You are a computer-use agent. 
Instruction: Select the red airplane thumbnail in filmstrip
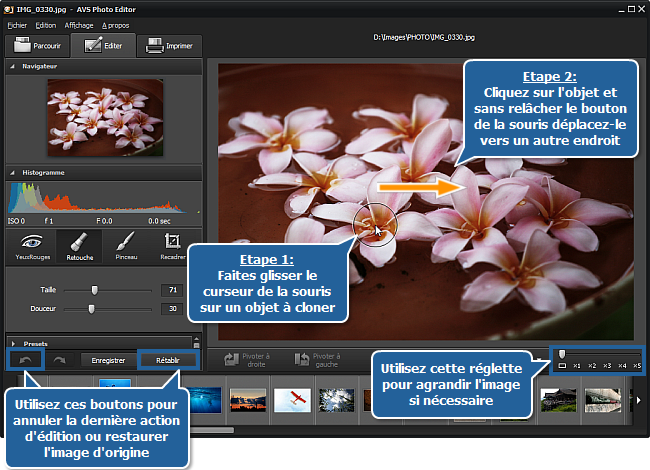tap(290, 400)
